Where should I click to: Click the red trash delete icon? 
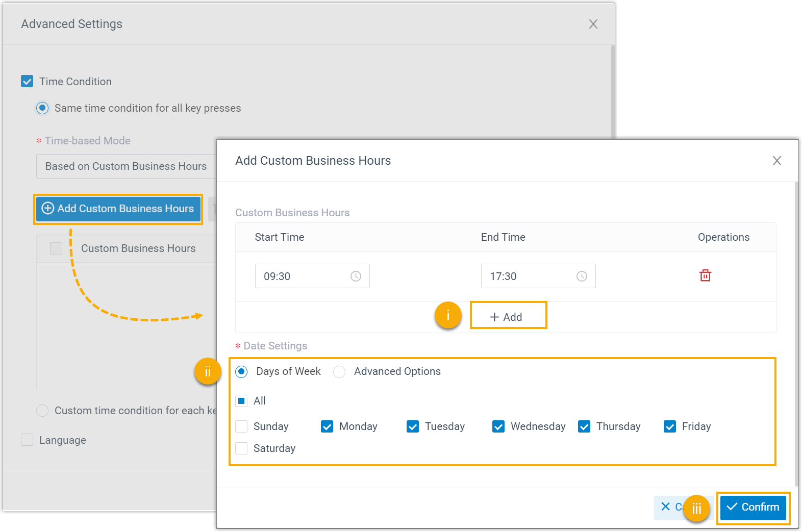705,275
